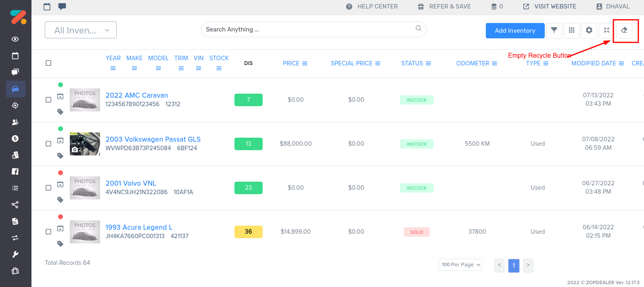Check the 2001 Volvo VNL row checkbox
The height and width of the screenshot is (287, 644).
48,188
